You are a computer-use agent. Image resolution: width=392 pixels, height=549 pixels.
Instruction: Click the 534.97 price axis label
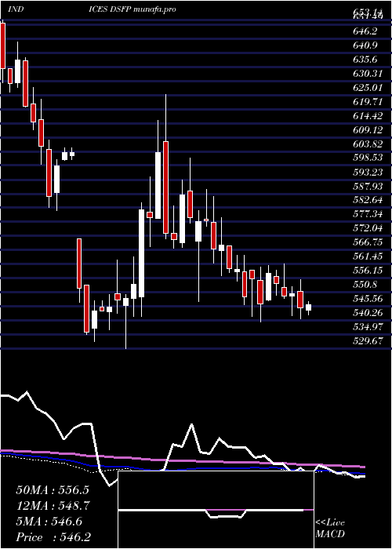[x=368, y=327]
